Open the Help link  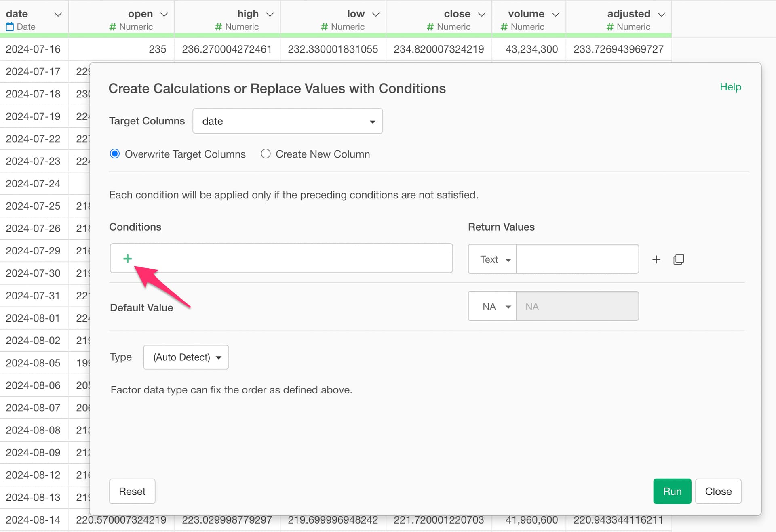[x=730, y=87]
